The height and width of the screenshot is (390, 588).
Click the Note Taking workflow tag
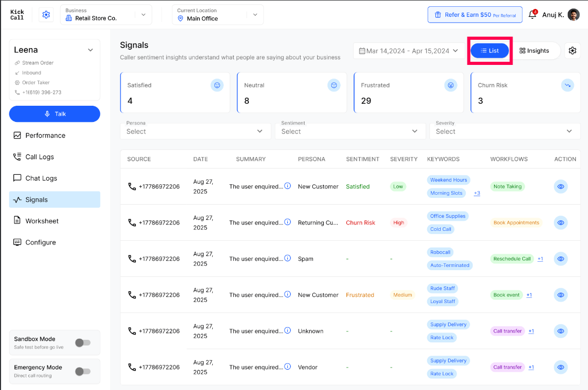507,186
